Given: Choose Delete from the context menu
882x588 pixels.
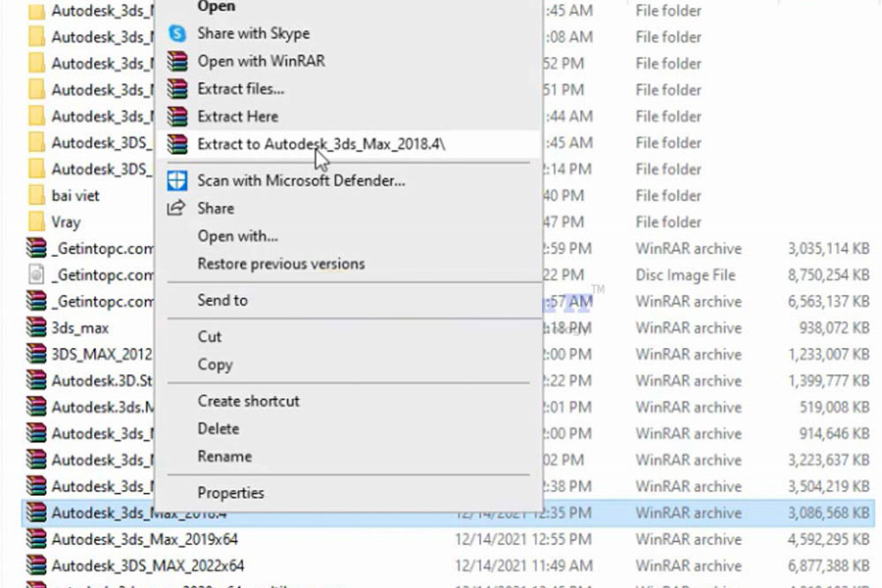Looking at the screenshot, I should [219, 429].
